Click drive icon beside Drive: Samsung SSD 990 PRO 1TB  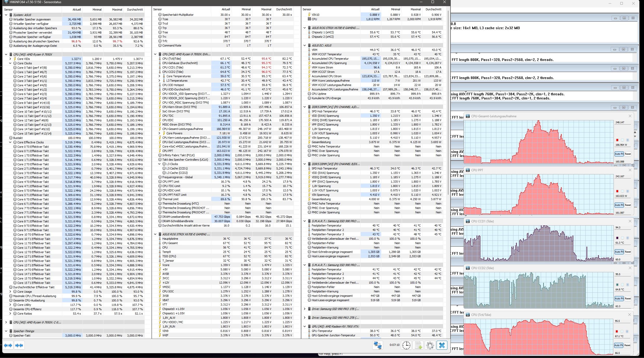point(309,309)
